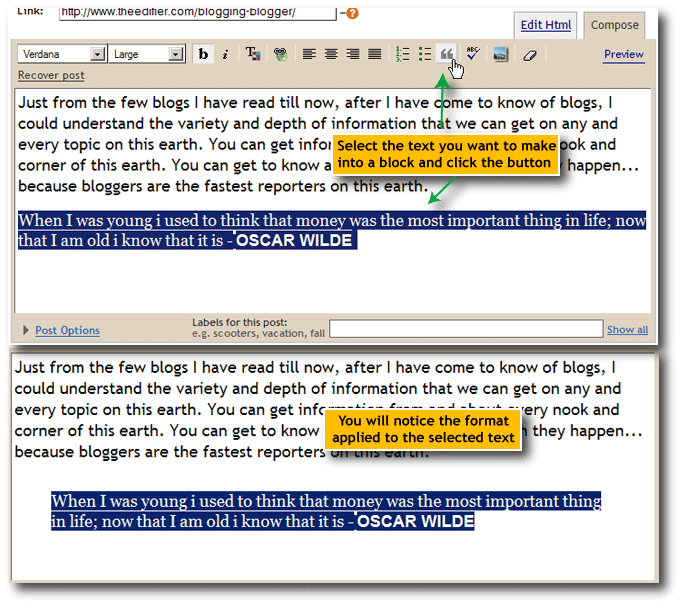Click the orange help icon beside Link field
The height and width of the screenshot is (605, 681).
point(352,13)
